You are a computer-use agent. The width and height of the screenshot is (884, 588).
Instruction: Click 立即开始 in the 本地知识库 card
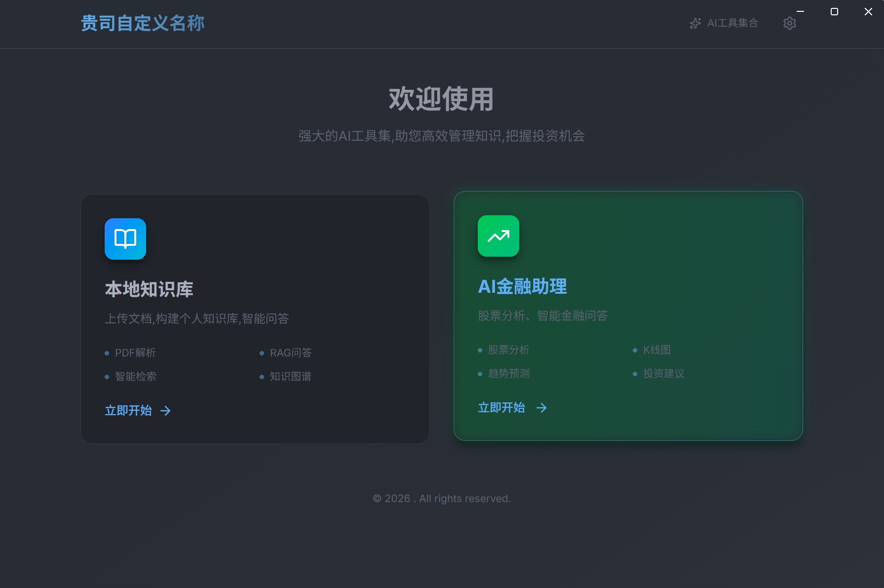coord(128,411)
